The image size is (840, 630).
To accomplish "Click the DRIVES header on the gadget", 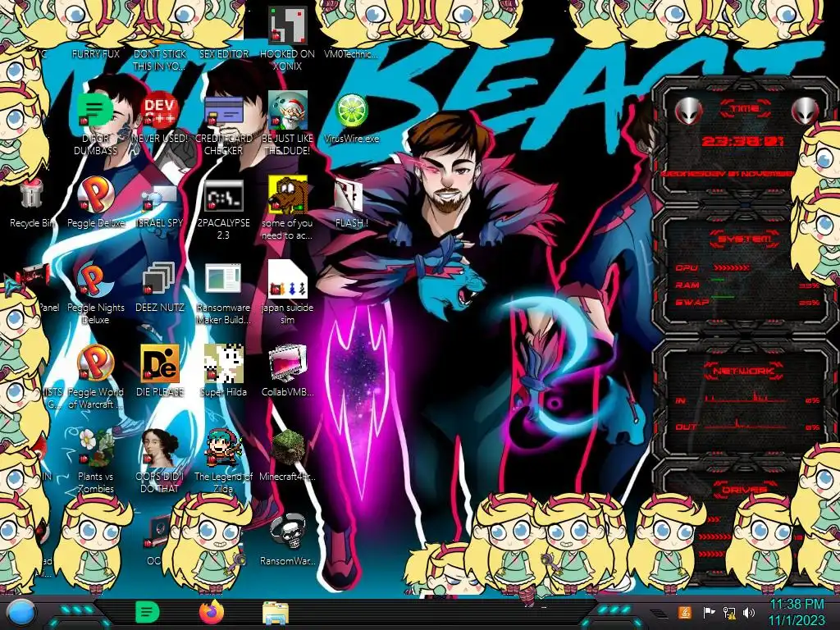I will 743,490.
